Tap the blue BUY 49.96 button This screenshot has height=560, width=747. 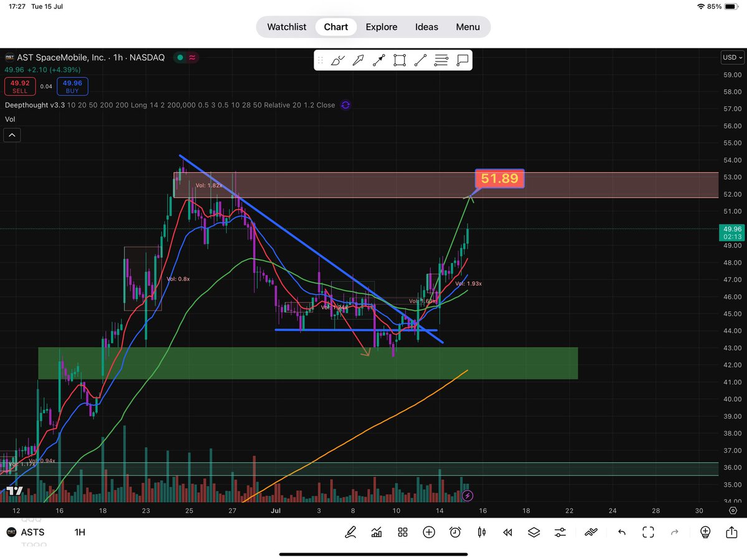[x=72, y=86]
